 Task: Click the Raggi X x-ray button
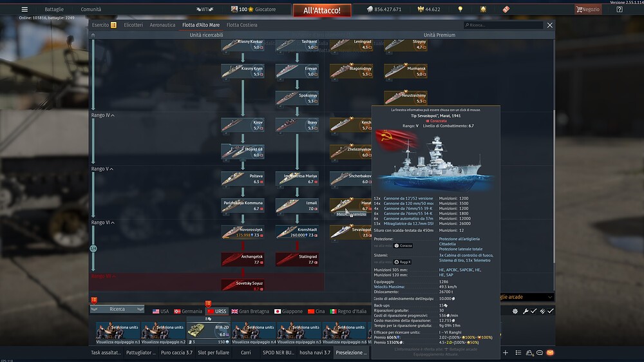[x=402, y=262]
